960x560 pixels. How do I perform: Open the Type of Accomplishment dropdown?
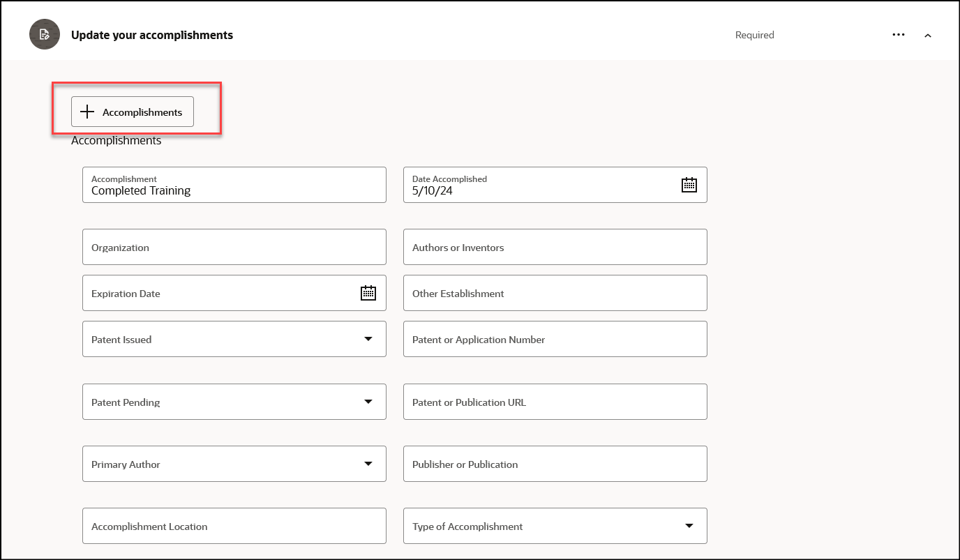point(689,526)
